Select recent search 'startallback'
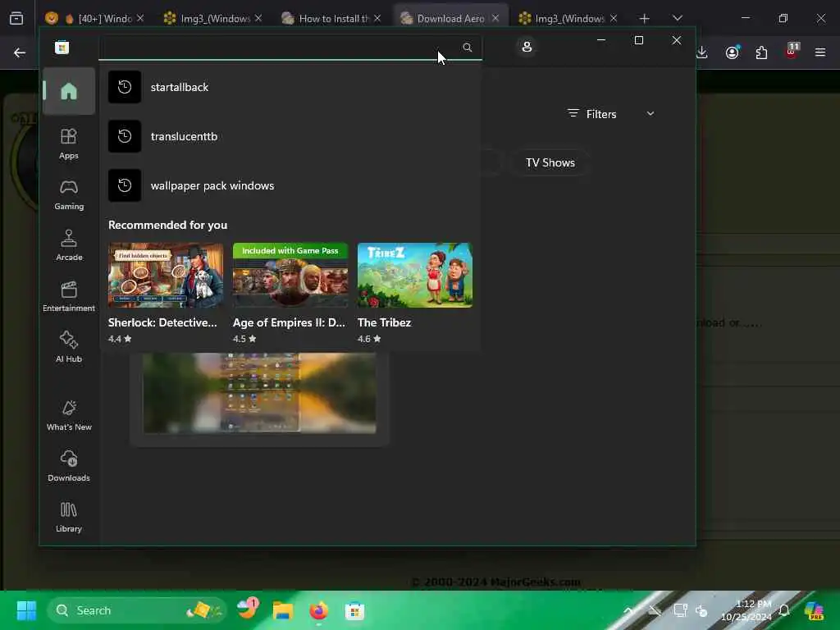Viewport: 840px width, 630px height. tap(290, 87)
